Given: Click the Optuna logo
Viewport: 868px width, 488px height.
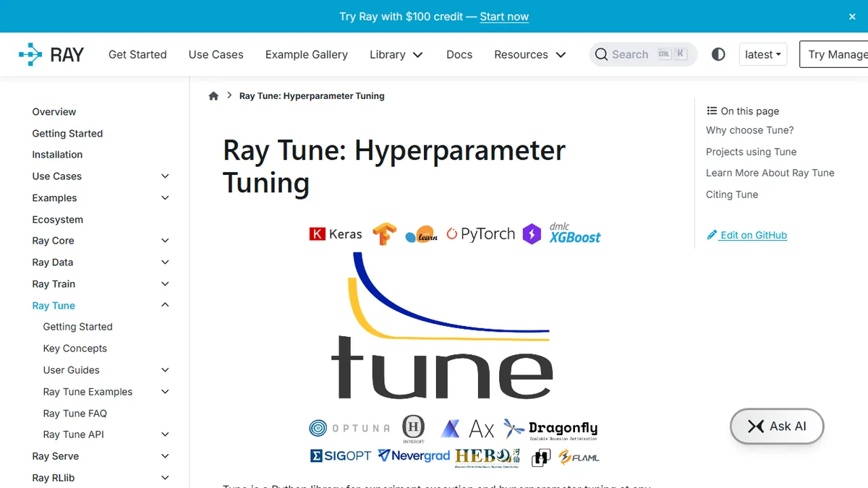Looking at the screenshot, I should point(349,428).
